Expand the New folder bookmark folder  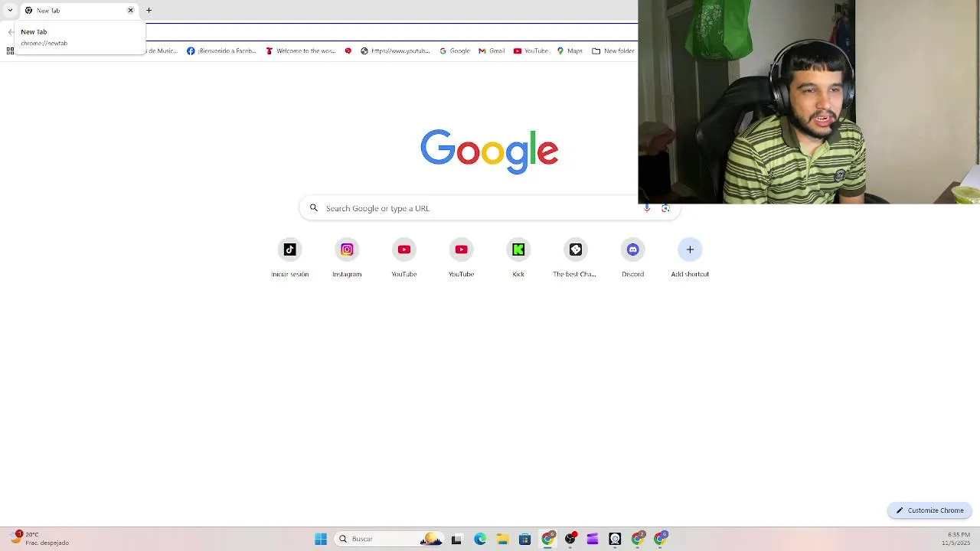tap(612, 51)
